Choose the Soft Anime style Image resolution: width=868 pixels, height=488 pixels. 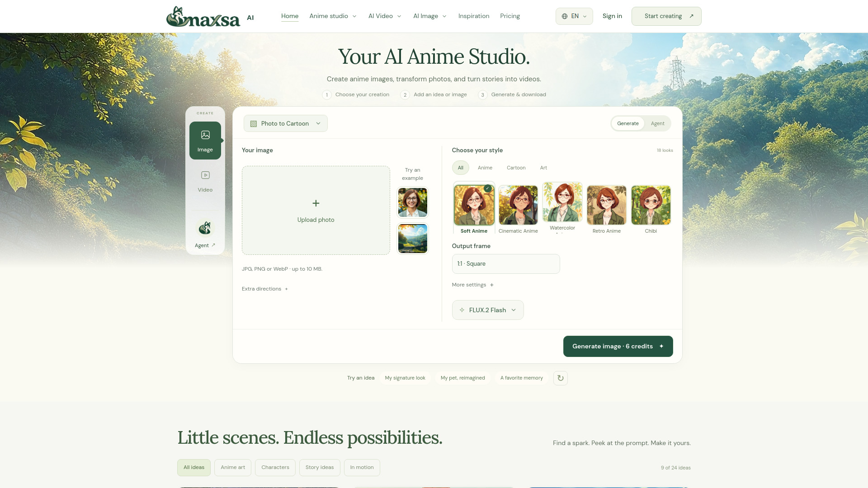pyautogui.click(x=474, y=208)
